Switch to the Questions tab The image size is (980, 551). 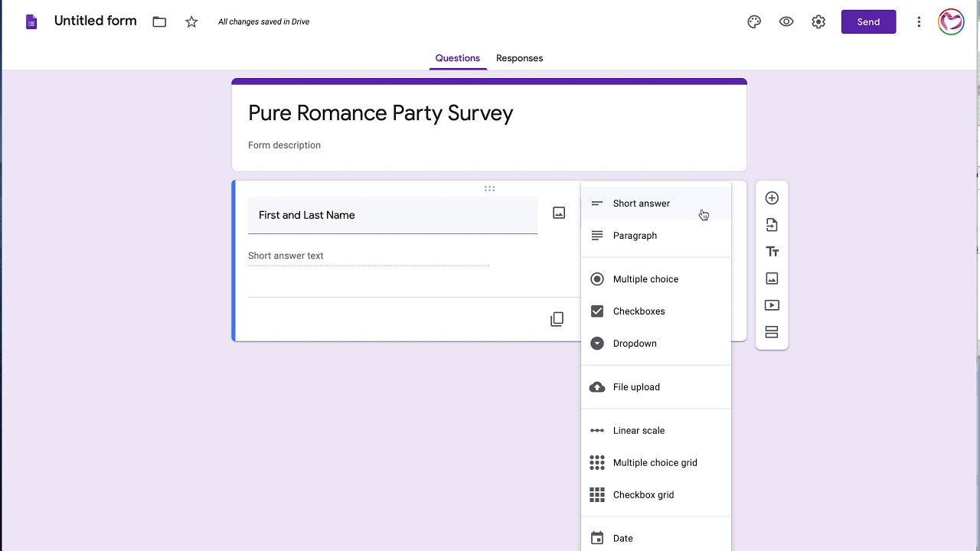458,58
